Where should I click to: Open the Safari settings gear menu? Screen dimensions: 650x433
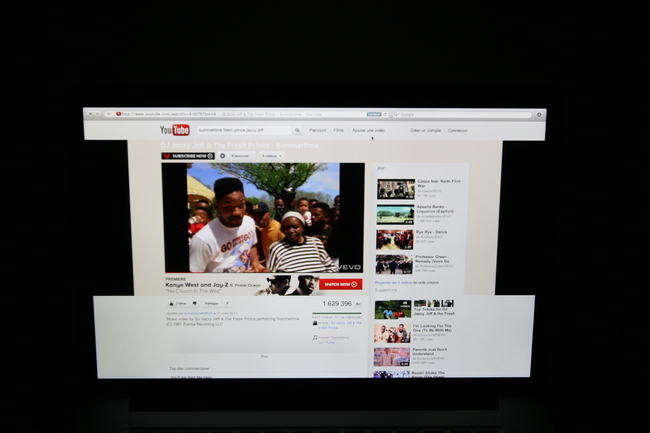pos(539,115)
